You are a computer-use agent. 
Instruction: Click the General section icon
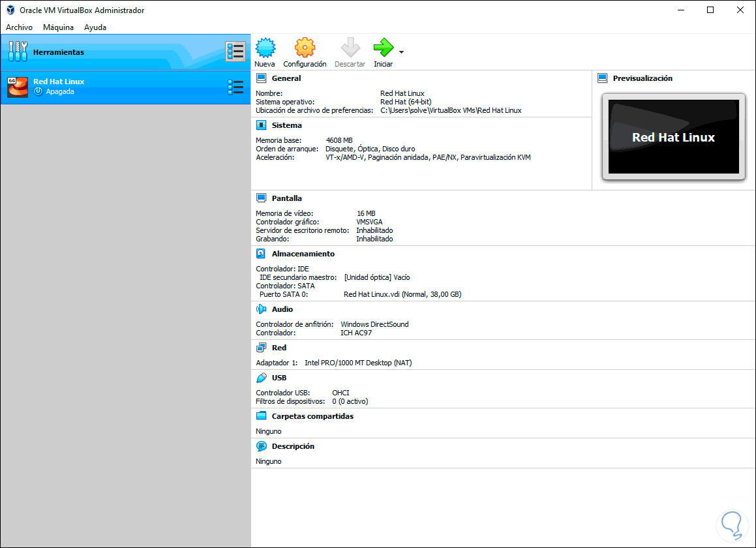click(x=262, y=78)
